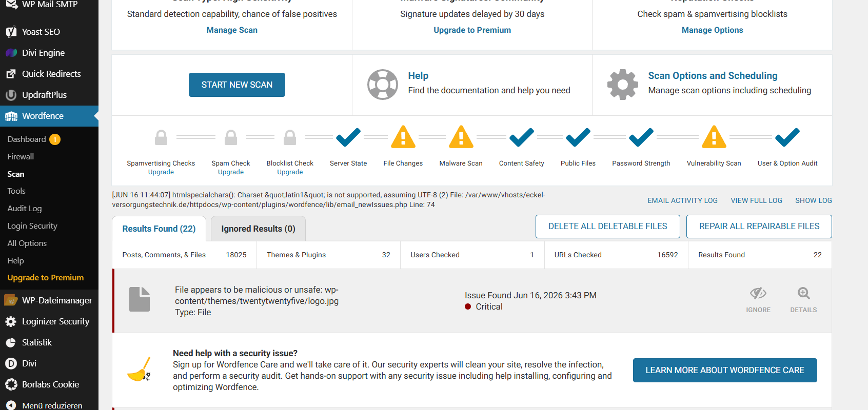This screenshot has width=868, height=410.
Task: Click the Yoast SEO sidebar icon
Action: [x=11, y=32]
